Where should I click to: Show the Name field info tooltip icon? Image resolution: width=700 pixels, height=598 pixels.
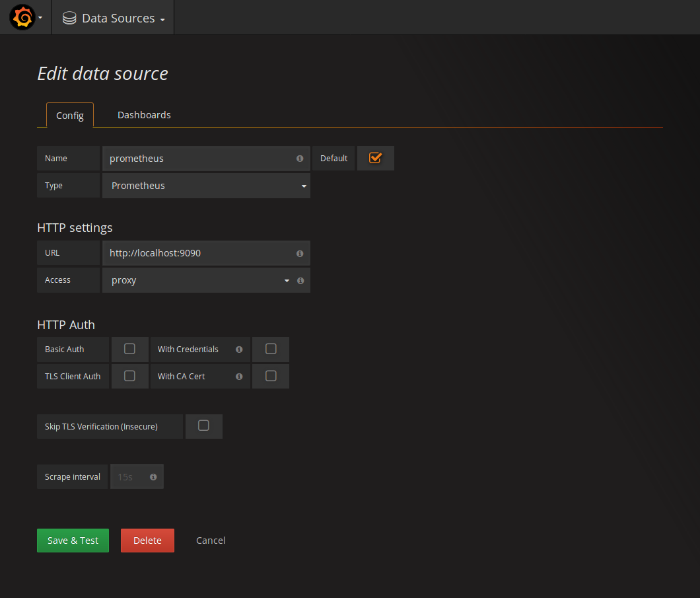(300, 159)
